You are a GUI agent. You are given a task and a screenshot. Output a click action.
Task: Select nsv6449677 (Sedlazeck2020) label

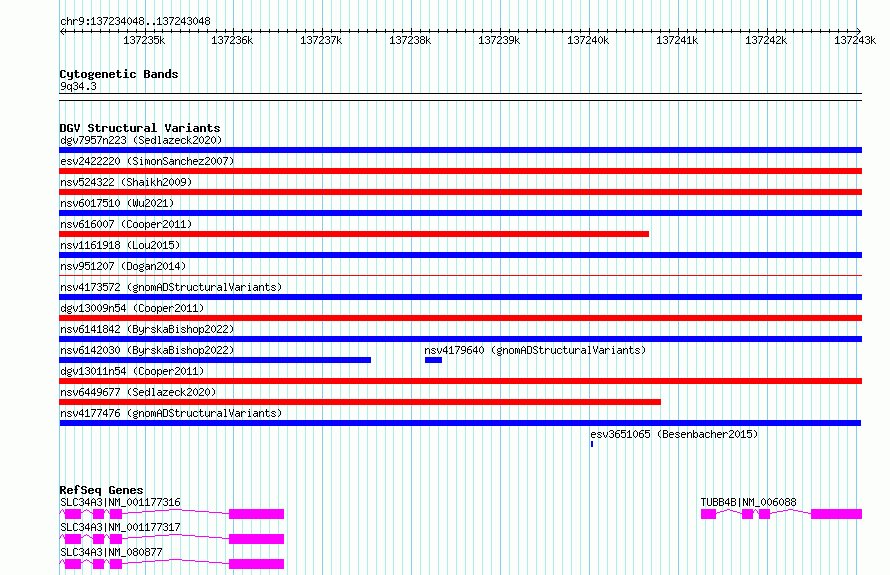point(138,392)
